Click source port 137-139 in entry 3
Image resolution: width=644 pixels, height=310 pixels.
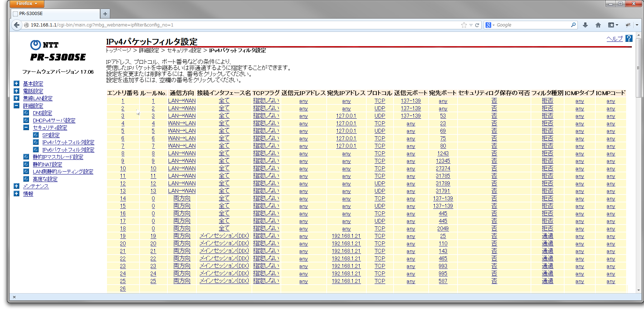click(x=411, y=116)
